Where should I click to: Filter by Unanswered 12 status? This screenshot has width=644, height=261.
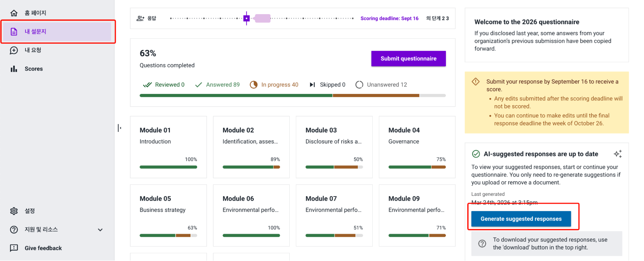(381, 85)
